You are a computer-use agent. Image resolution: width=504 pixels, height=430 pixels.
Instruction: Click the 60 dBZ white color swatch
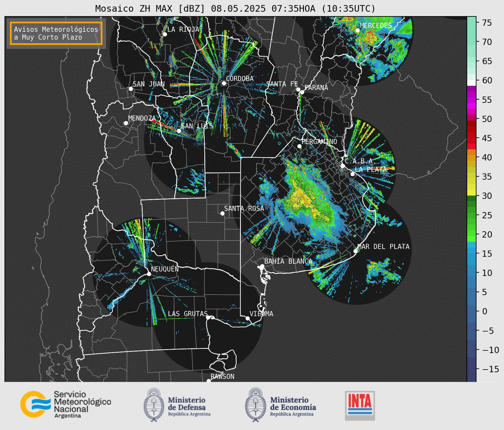tap(471, 83)
